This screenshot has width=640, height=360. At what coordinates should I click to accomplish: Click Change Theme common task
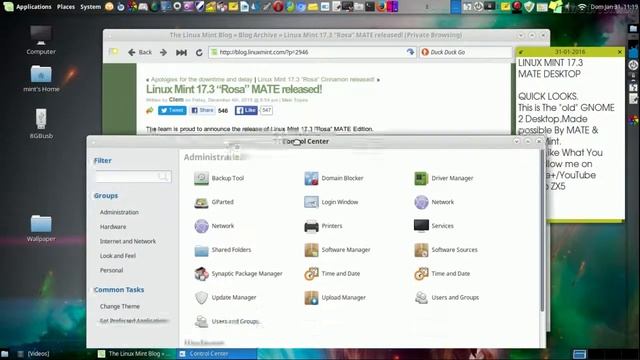tap(120, 306)
